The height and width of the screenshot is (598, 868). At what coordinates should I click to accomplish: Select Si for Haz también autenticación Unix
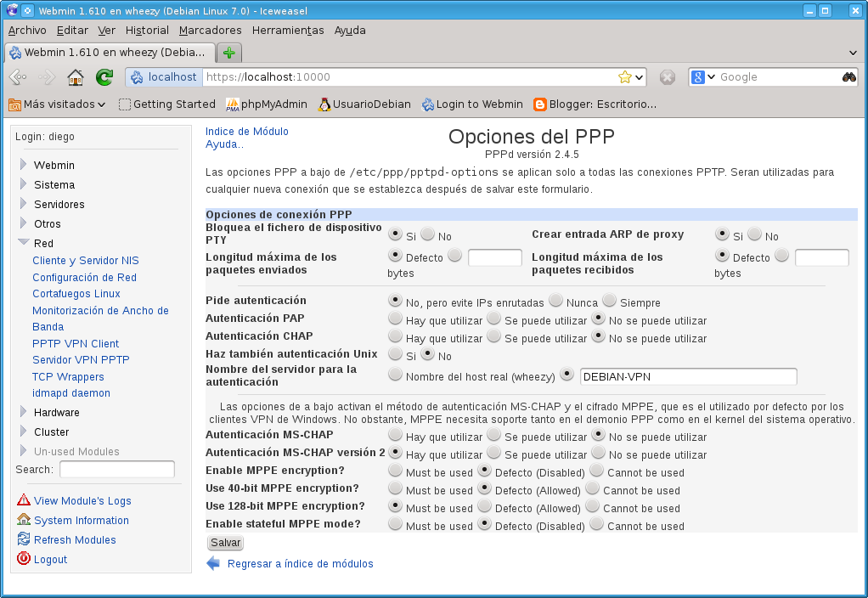click(395, 353)
